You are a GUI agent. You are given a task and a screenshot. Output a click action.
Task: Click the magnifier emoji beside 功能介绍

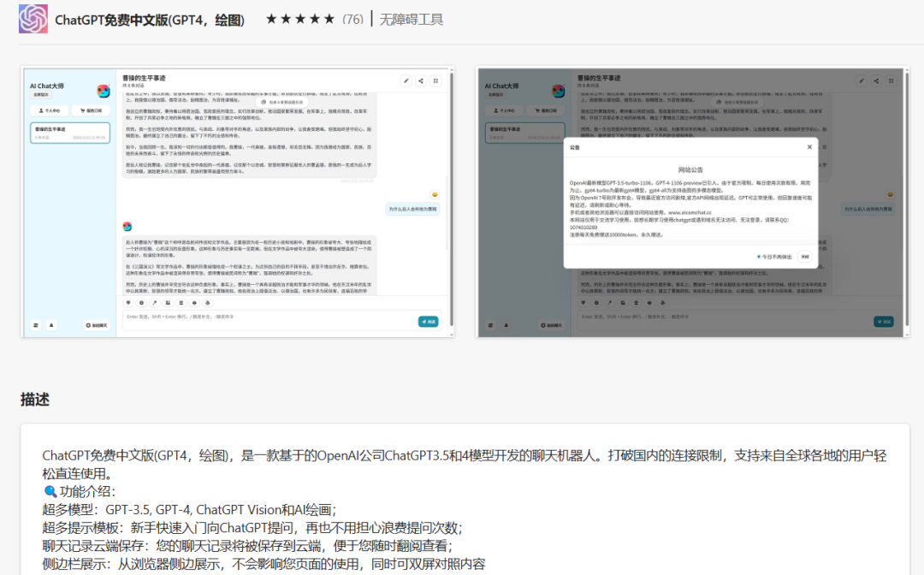coord(50,491)
